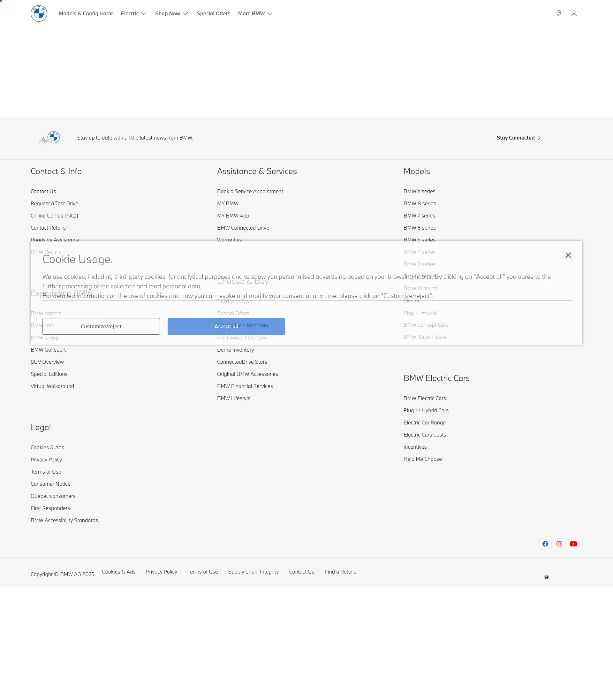Click Stay Connected link
This screenshot has height=700, width=613.
(x=518, y=138)
